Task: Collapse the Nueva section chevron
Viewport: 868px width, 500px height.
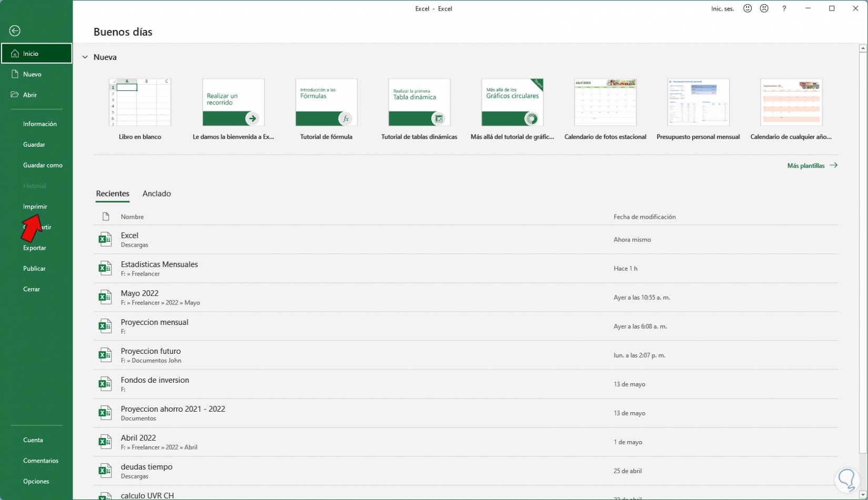Action: pos(85,57)
